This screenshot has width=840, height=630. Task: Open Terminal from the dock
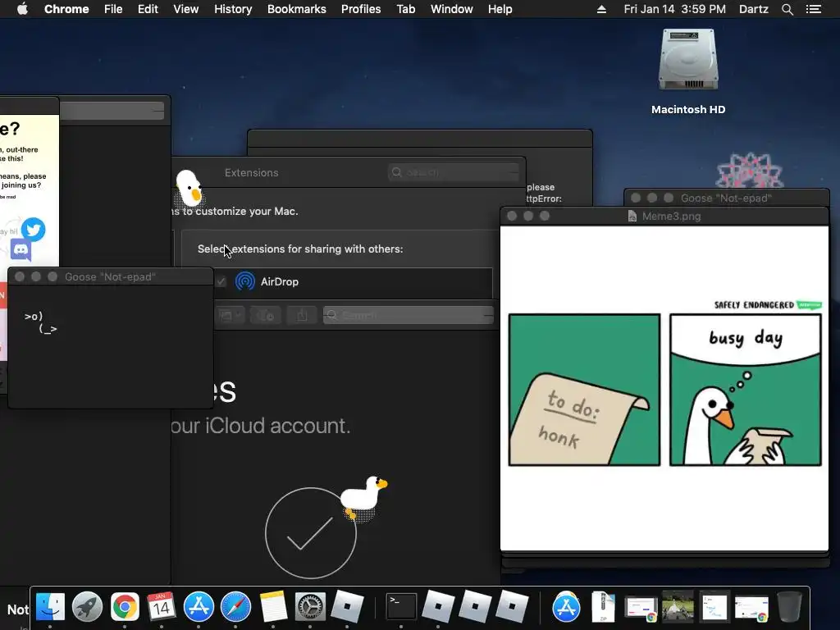[401, 607]
